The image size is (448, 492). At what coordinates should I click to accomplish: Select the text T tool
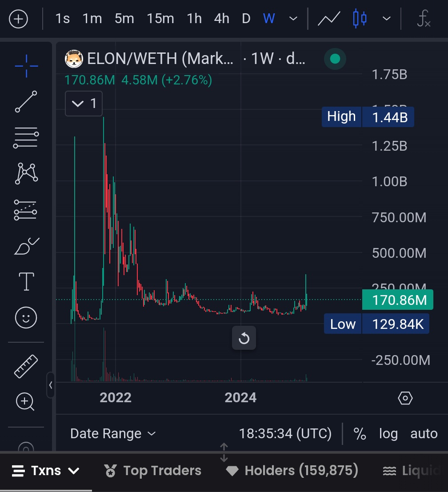(26, 281)
